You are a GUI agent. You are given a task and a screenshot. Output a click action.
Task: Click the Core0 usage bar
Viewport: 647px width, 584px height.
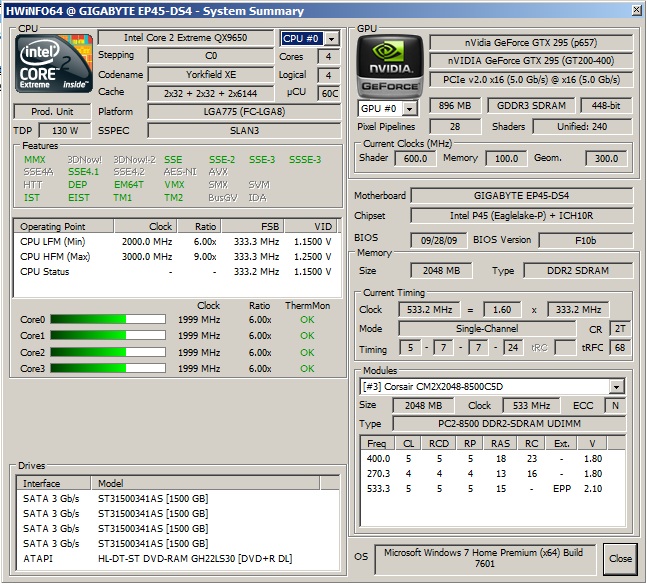108,319
